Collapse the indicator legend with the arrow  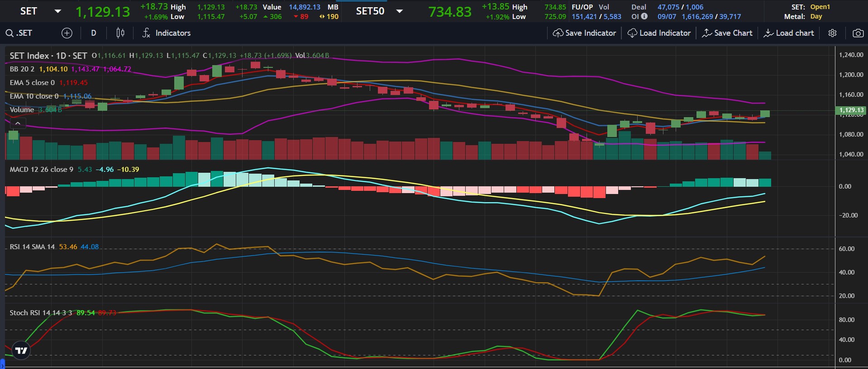18,123
